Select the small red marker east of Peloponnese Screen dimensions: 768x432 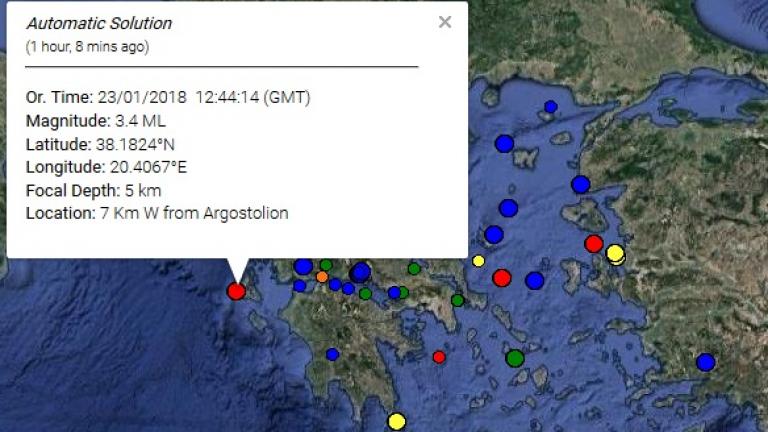[x=439, y=358]
